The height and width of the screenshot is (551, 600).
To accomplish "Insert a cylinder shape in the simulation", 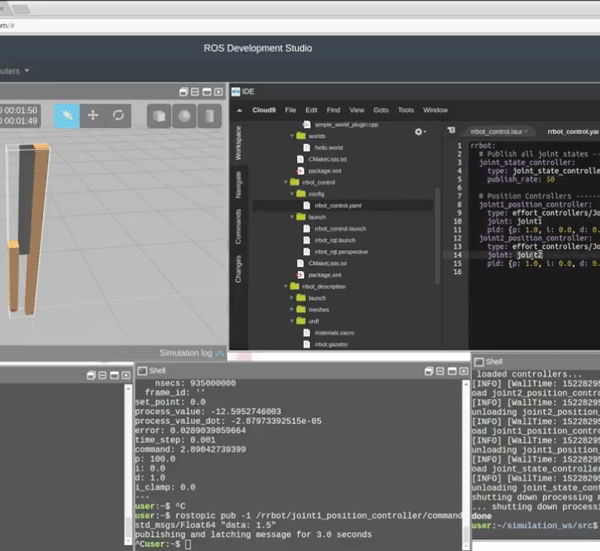I will [210, 116].
